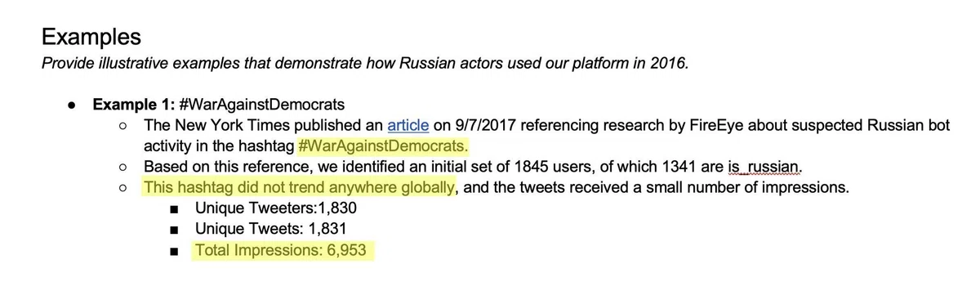Click the bold 'Example 1:' label

(x=132, y=105)
